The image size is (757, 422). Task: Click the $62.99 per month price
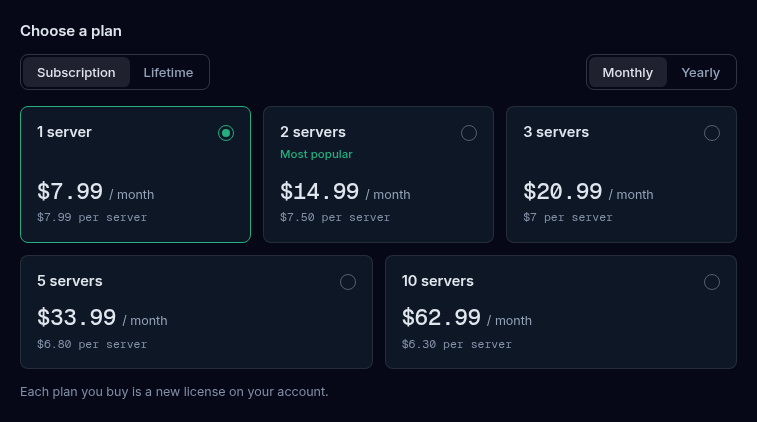click(x=467, y=318)
